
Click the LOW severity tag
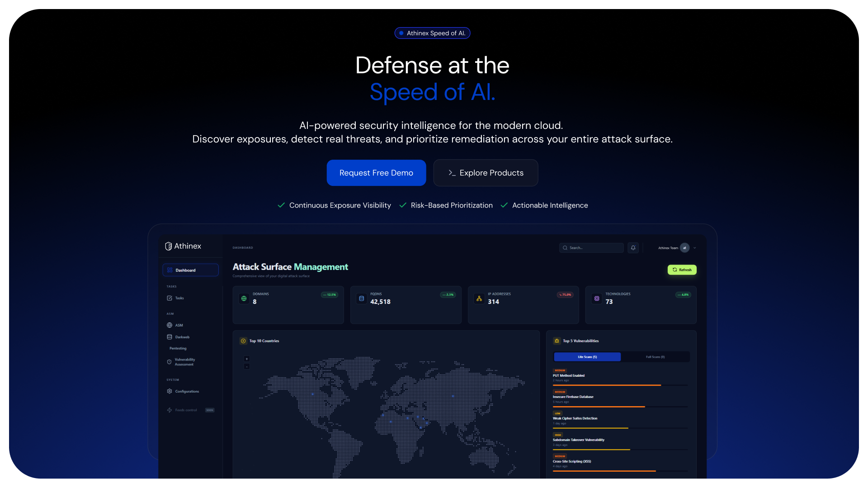(557, 413)
